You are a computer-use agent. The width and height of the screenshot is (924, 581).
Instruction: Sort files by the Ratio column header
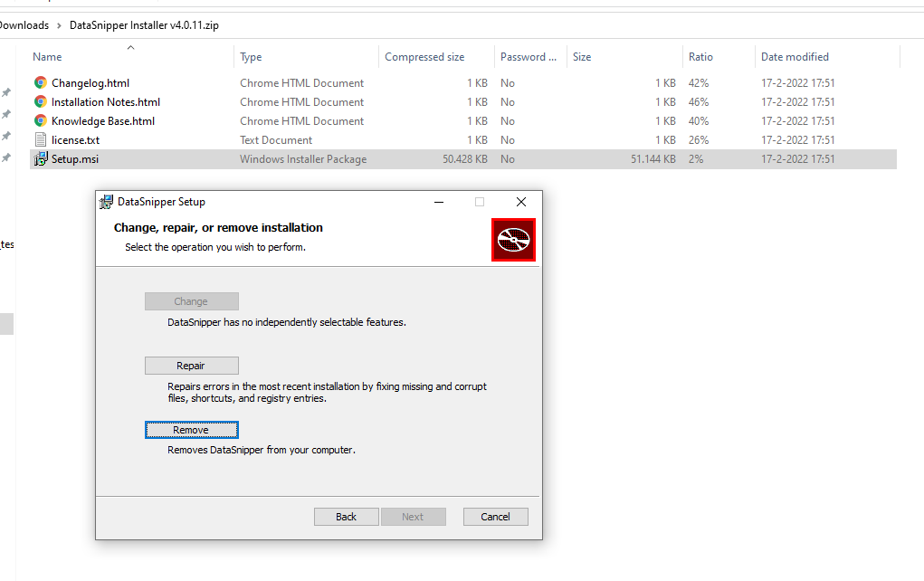click(x=700, y=57)
